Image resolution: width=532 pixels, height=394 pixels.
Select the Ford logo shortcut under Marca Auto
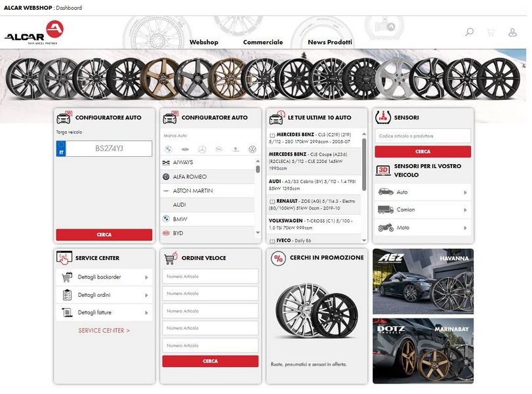pos(185,149)
